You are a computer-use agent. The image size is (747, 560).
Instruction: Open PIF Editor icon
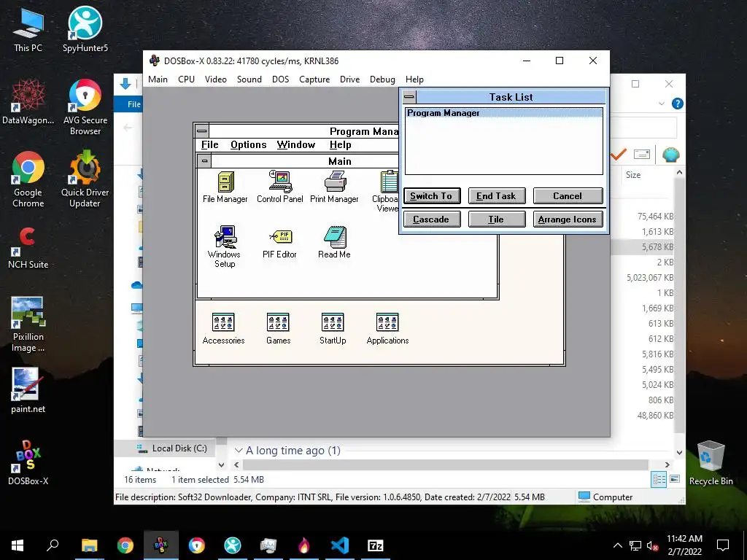click(x=279, y=244)
